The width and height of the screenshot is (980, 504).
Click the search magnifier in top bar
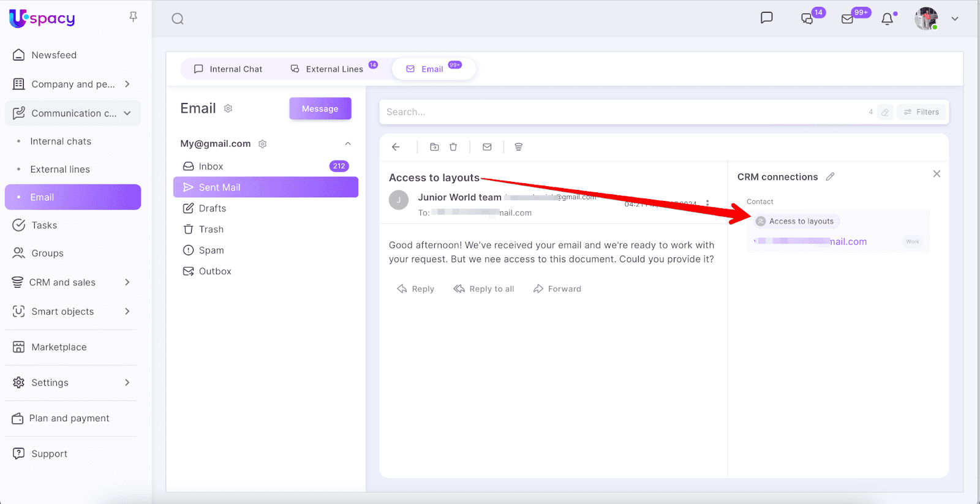[178, 19]
